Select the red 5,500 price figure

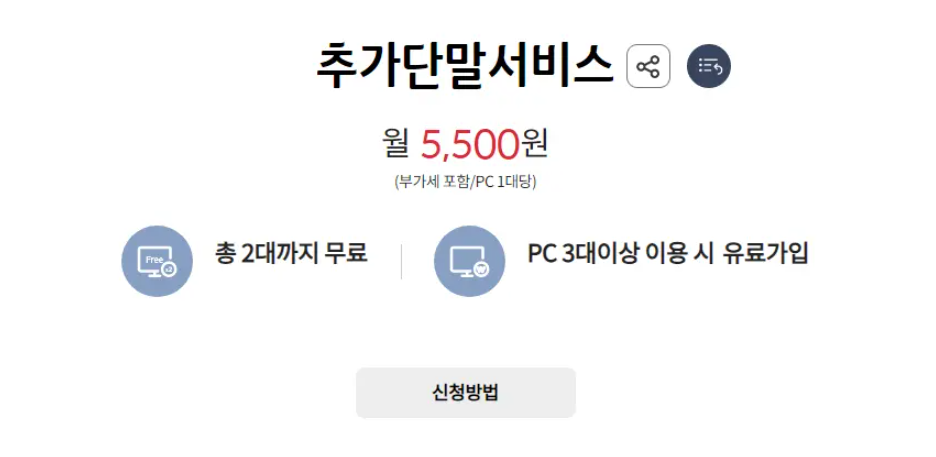[469, 145]
